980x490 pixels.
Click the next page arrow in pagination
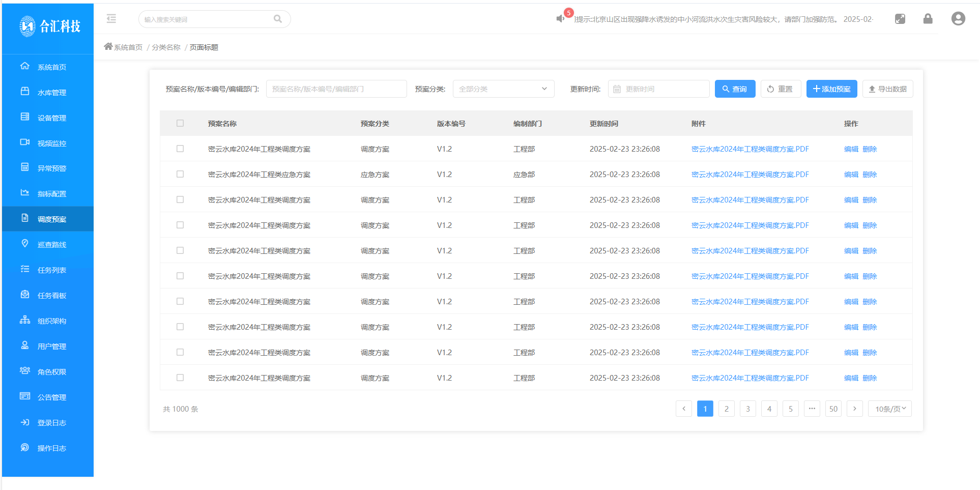coord(854,409)
